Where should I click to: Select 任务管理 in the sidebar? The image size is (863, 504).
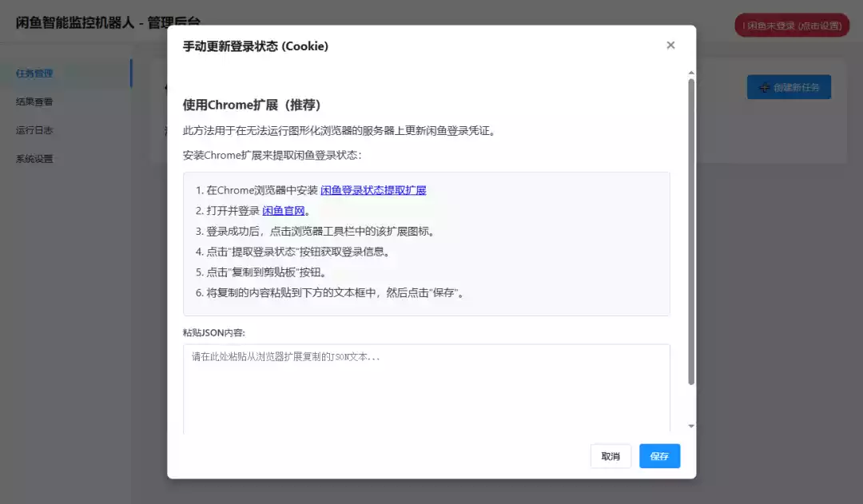click(34, 73)
